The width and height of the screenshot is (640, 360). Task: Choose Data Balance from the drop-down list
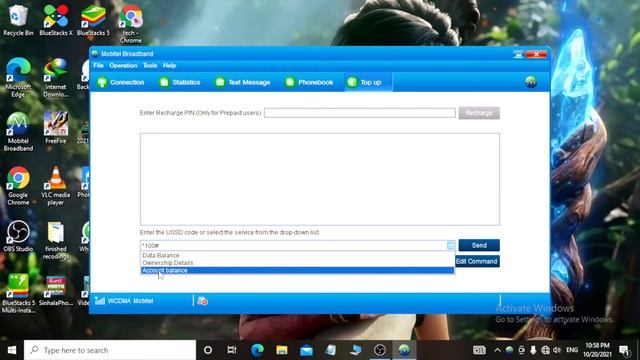[161, 255]
